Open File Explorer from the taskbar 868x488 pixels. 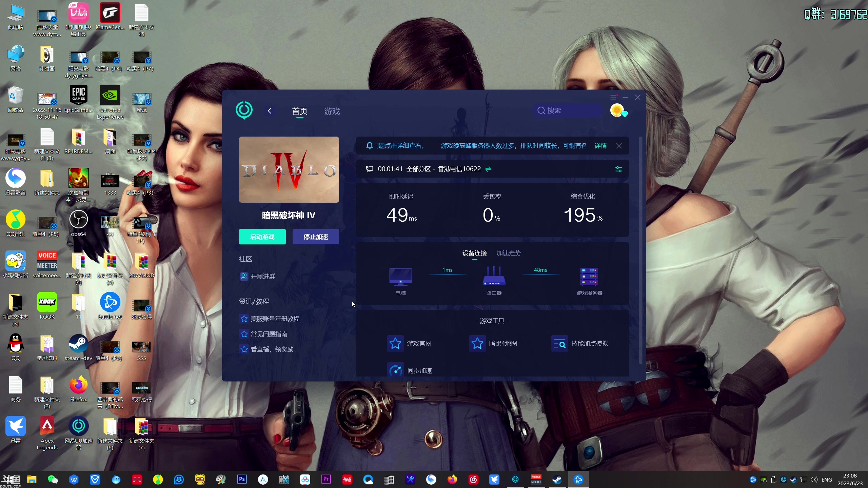point(32,479)
